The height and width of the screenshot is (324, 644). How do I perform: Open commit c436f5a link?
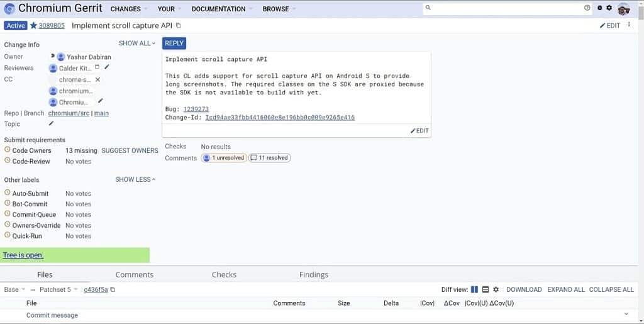(x=96, y=289)
